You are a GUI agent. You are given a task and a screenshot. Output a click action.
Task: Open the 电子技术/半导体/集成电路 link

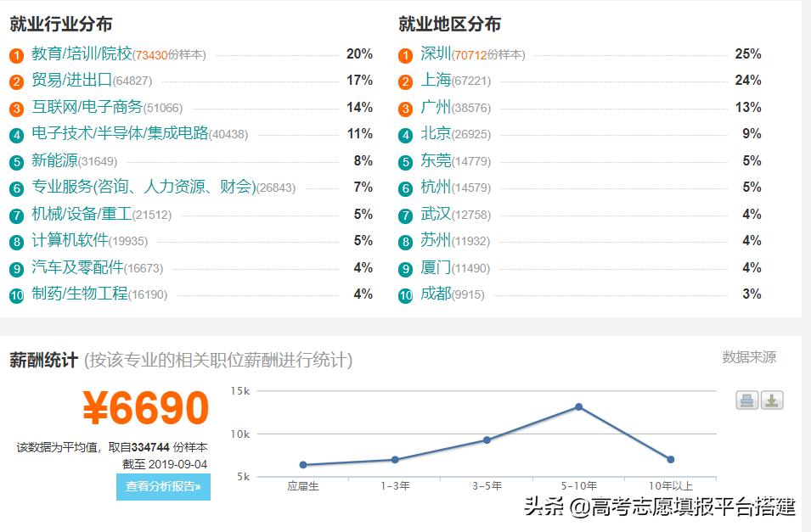(x=120, y=134)
